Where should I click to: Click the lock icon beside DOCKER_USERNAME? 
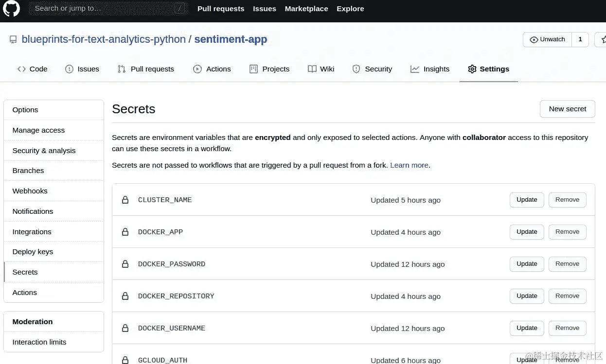point(125,328)
